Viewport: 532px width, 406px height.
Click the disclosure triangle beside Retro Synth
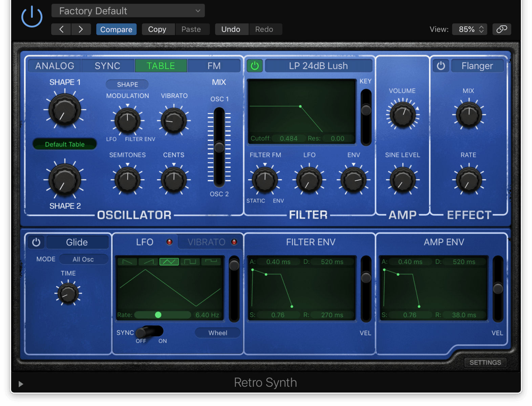21,384
